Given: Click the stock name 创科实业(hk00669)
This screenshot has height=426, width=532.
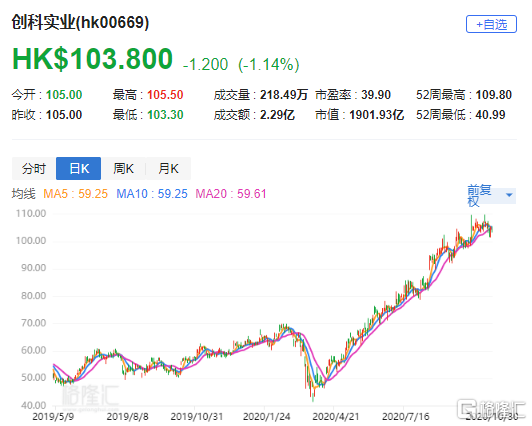Looking at the screenshot, I should coord(80,23).
